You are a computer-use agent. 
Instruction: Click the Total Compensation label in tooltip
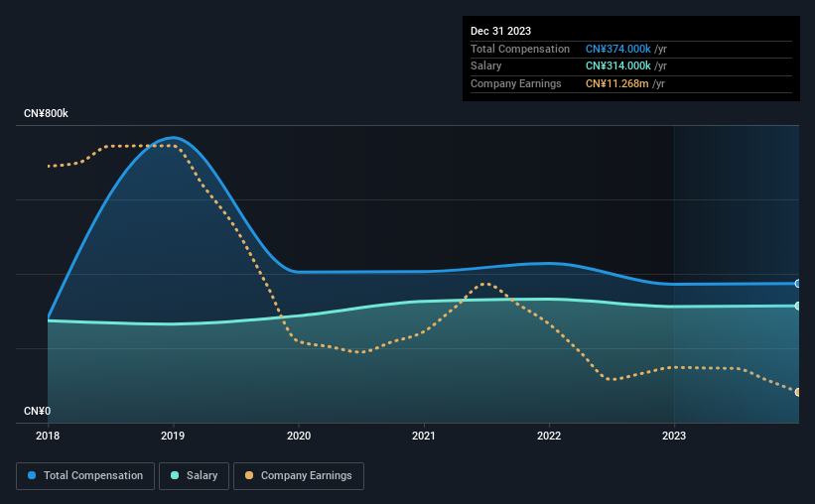point(520,49)
